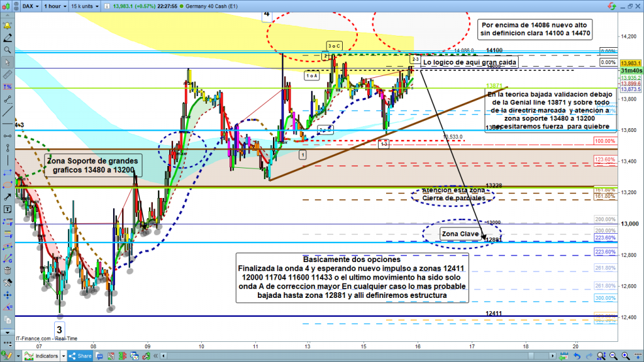The height and width of the screenshot is (362, 644).
Task: Activate the magnifier zoom tool
Action: (8, 49)
